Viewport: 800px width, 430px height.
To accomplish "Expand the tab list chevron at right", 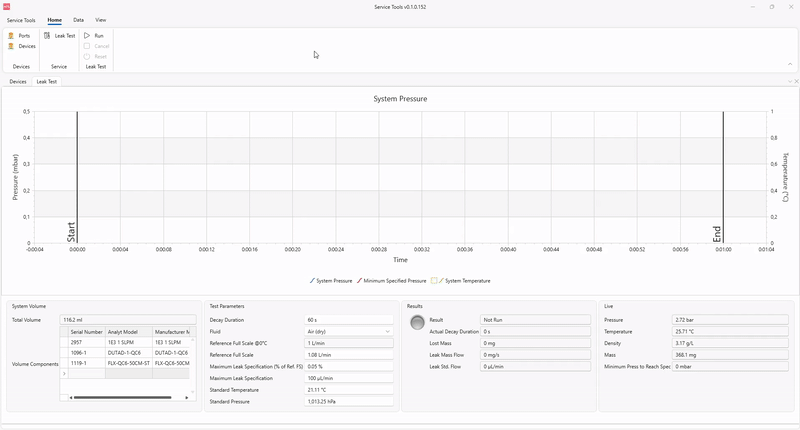I will pyautogui.click(x=787, y=81).
